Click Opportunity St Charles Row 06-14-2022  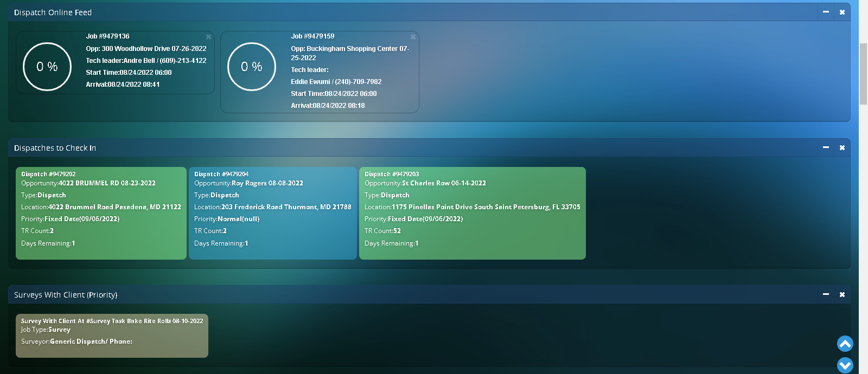coord(425,183)
